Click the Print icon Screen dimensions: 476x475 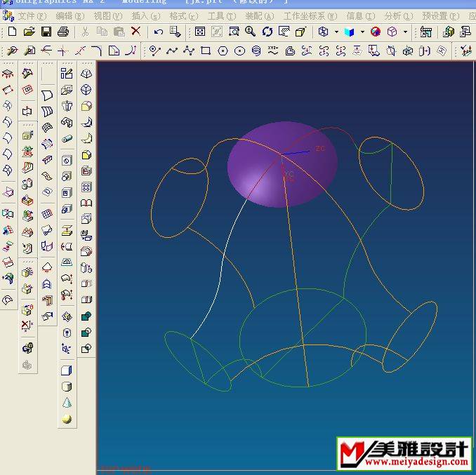63,32
